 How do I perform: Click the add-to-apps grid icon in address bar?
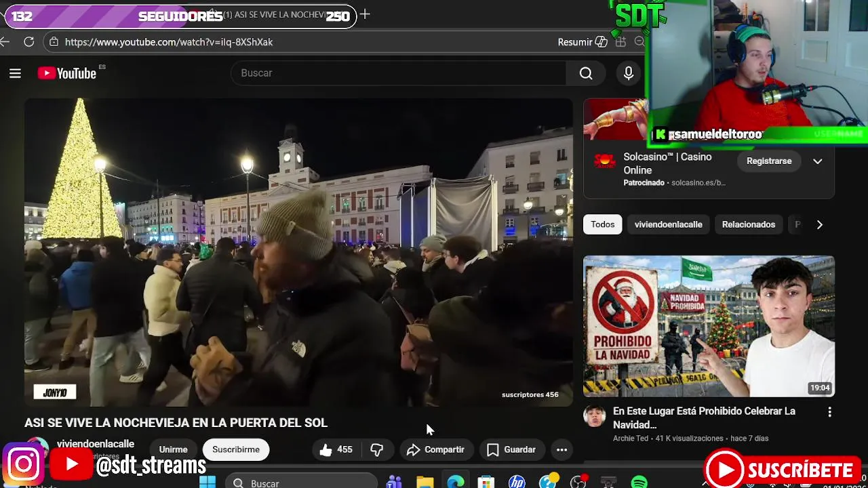click(x=620, y=42)
